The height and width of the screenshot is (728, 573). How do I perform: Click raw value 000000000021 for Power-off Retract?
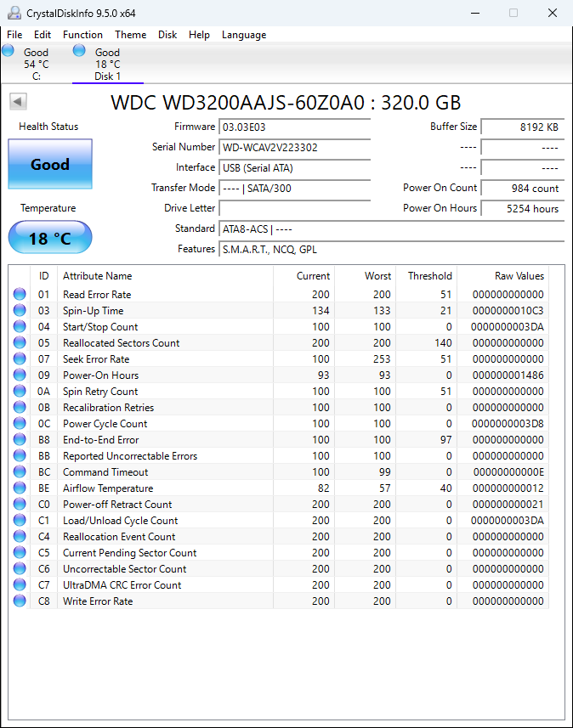[508, 505]
